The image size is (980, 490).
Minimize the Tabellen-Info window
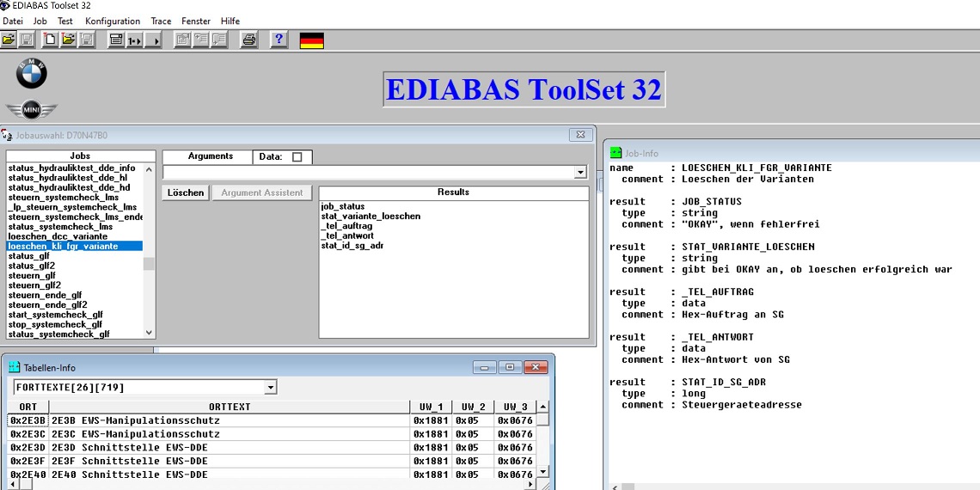pos(484,368)
